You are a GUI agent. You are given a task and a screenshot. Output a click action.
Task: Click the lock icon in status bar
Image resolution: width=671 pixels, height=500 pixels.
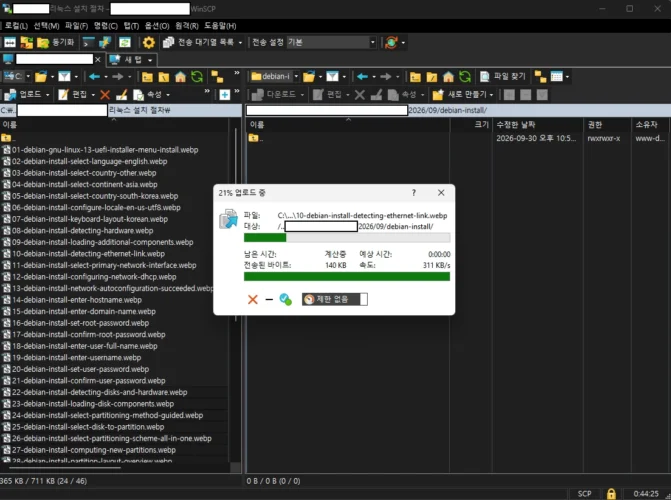(611, 494)
